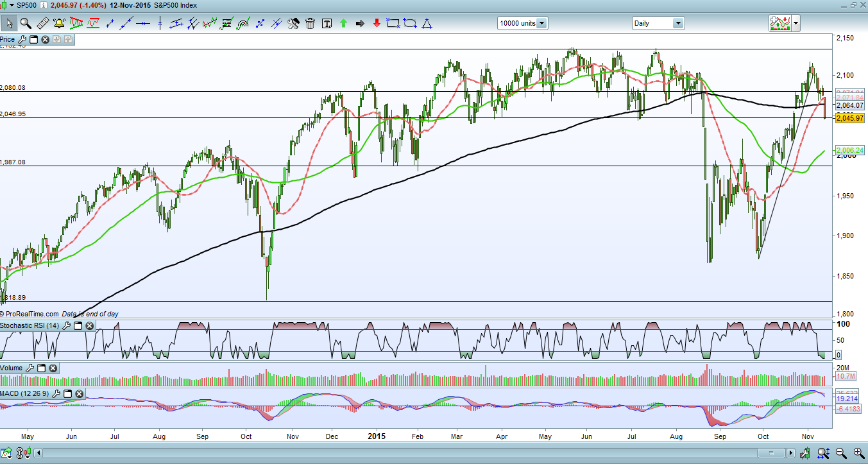Select the horizontal line drawing tool
Viewport: 868px width, 464px height.
pos(143,24)
